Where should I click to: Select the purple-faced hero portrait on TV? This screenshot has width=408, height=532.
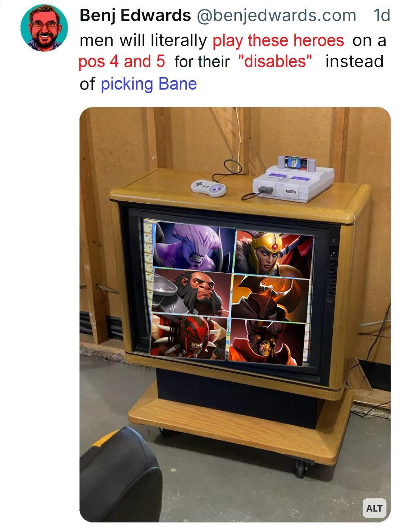(195, 246)
